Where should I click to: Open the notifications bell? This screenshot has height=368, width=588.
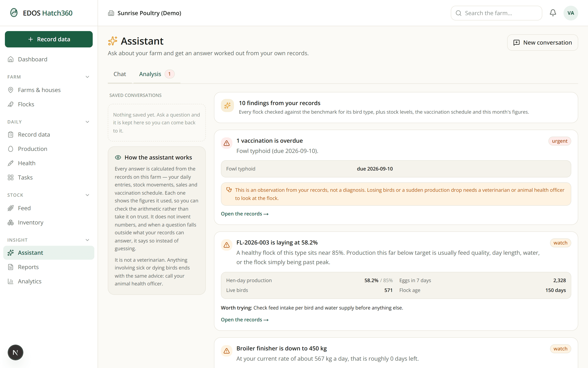[553, 13]
